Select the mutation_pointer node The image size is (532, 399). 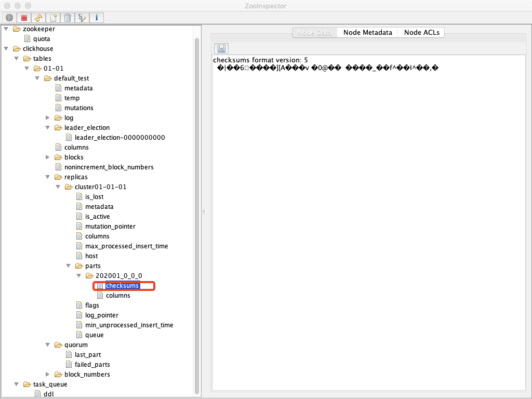pyautogui.click(x=110, y=227)
